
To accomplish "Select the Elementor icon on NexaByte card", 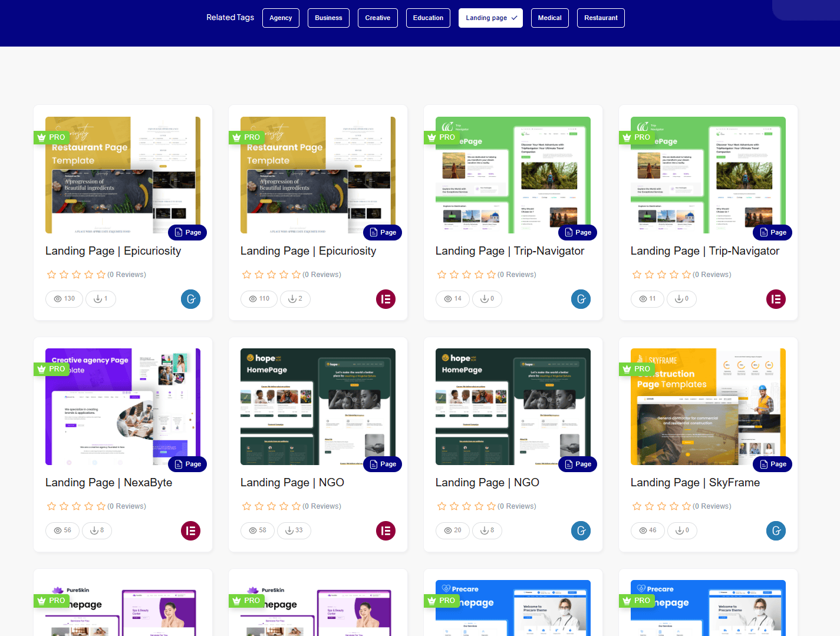I will (190, 530).
